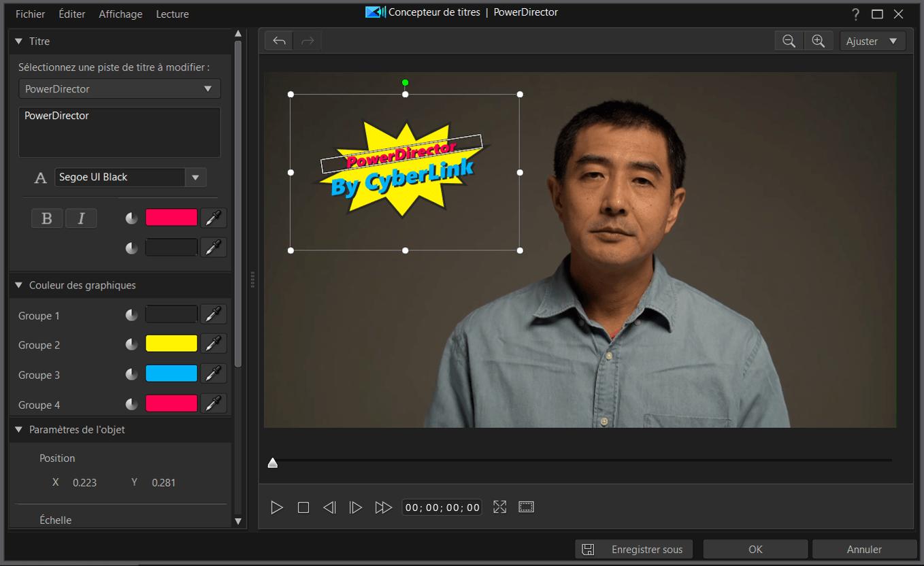Click the OK button

click(x=755, y=549)
